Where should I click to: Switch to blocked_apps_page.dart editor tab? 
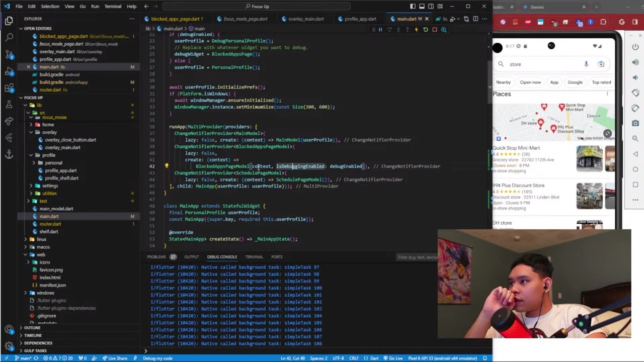click(177, 19)
